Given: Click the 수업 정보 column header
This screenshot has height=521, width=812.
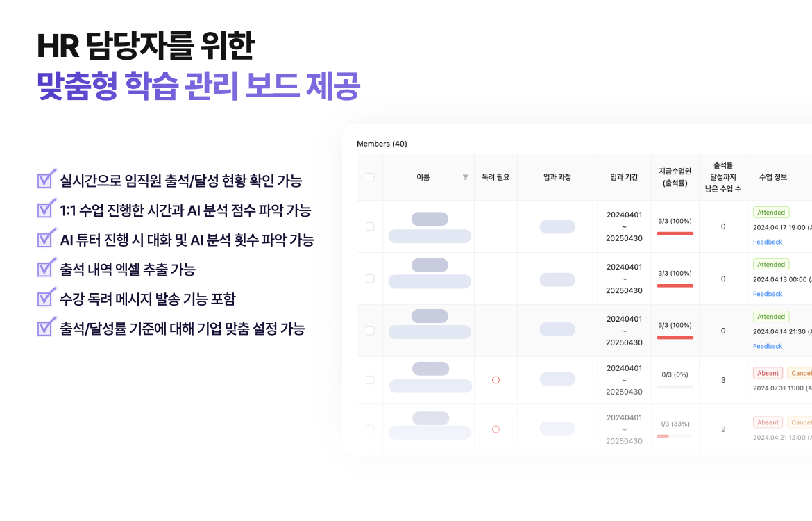Looking at the screenshot, I should pyautogui.click(x=773, y=177).
